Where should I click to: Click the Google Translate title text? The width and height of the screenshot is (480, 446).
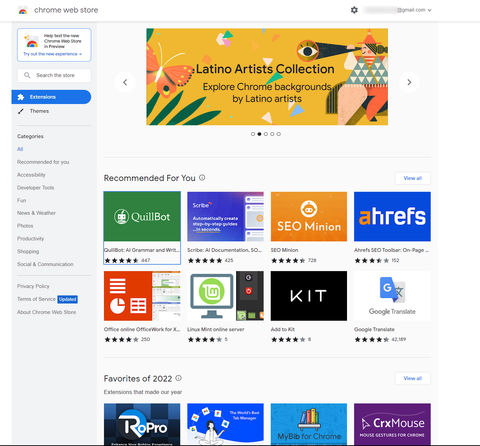(374, 329)
